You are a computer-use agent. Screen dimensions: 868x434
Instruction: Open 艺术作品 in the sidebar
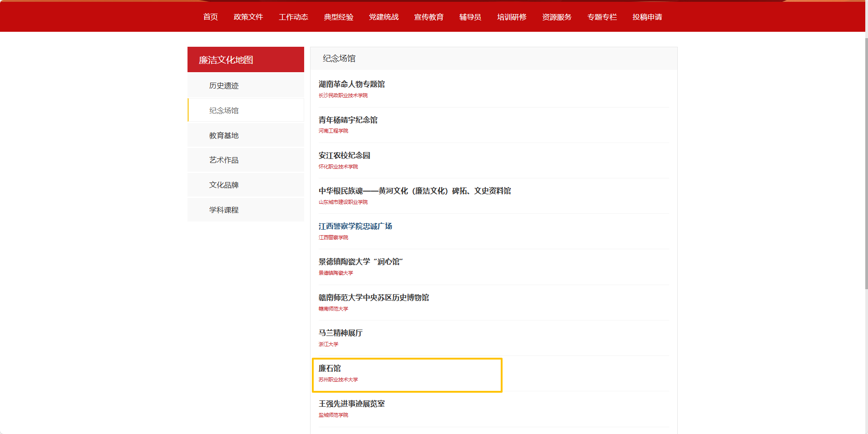tap(224, 160)
